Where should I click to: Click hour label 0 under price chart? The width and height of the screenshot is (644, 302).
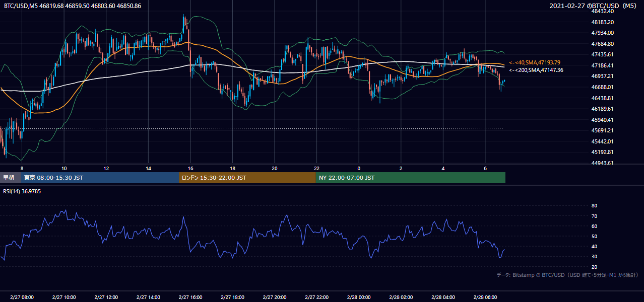[x=359, y=168]
